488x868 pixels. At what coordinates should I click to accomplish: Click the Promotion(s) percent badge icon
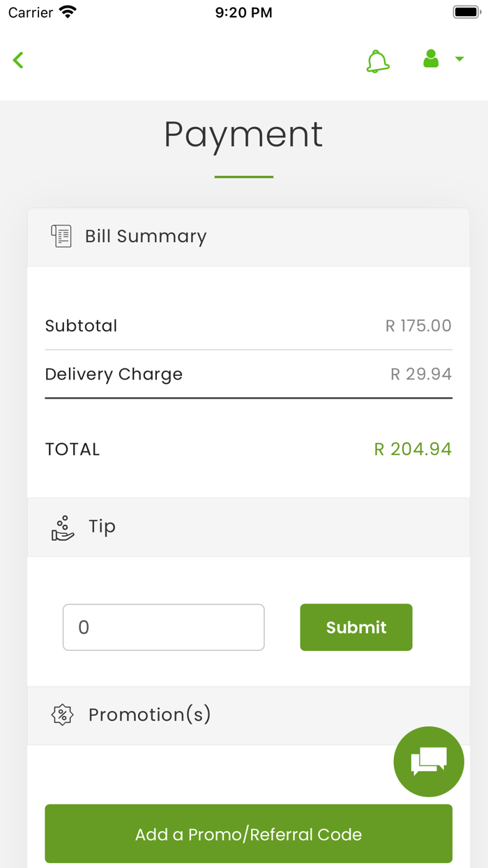[x=62, y=714]
